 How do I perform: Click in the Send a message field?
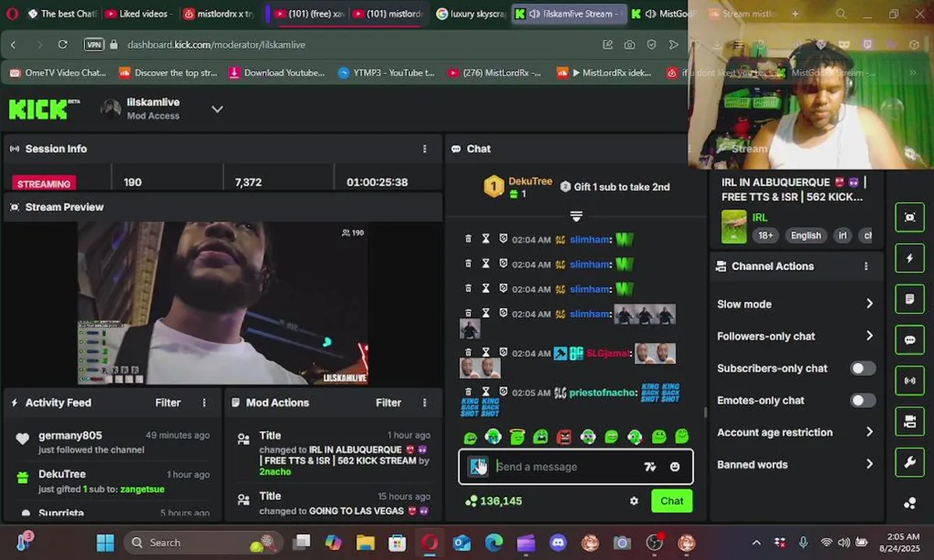pos(567,467)
